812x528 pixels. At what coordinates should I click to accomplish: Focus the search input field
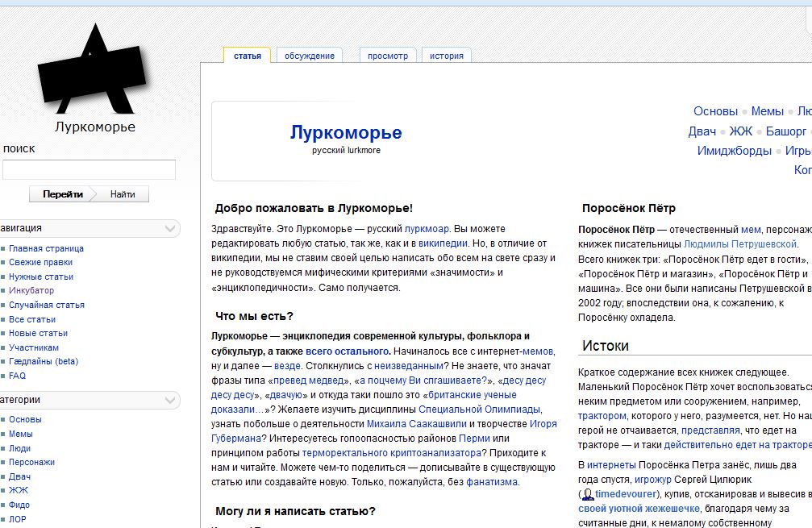coord(89,169)
